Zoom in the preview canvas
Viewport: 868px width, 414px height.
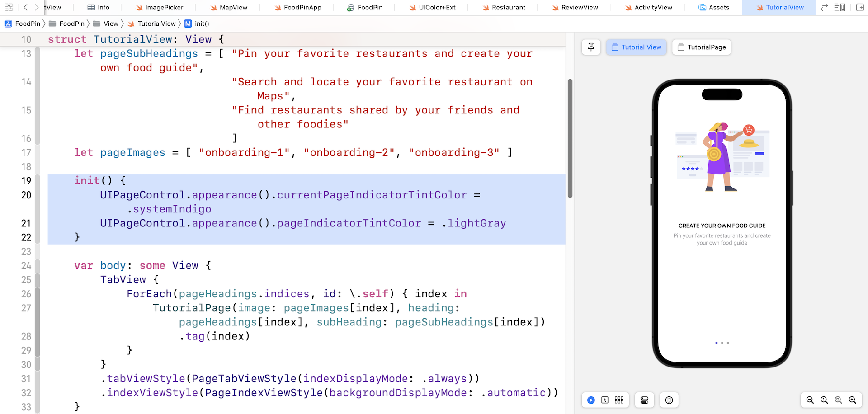[x=853, y=400]
